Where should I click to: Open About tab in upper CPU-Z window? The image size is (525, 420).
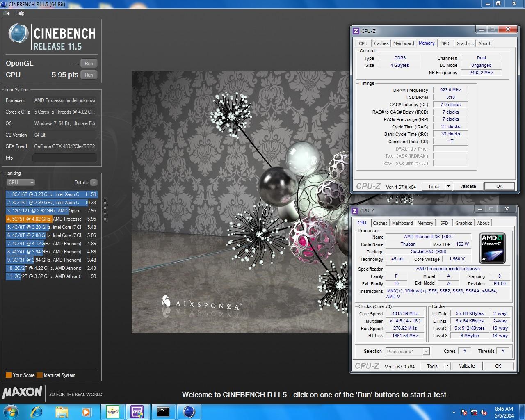pos(484,43)
